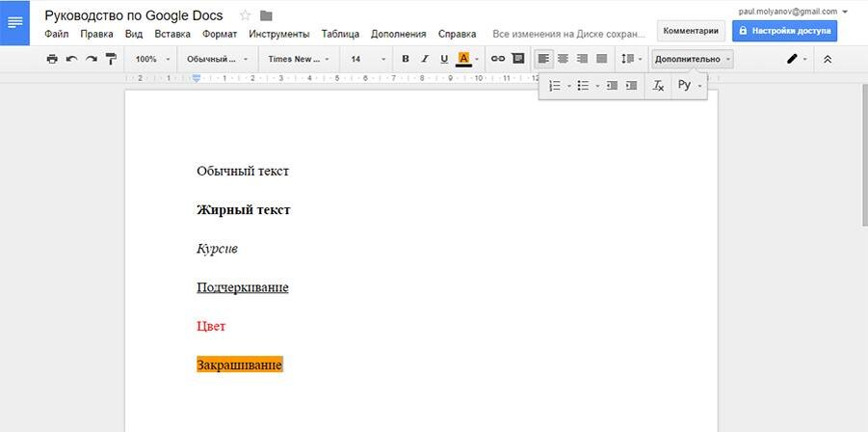Click the Настройки доступа share button
Screen dimensions: 868x432
click(784, 31)
